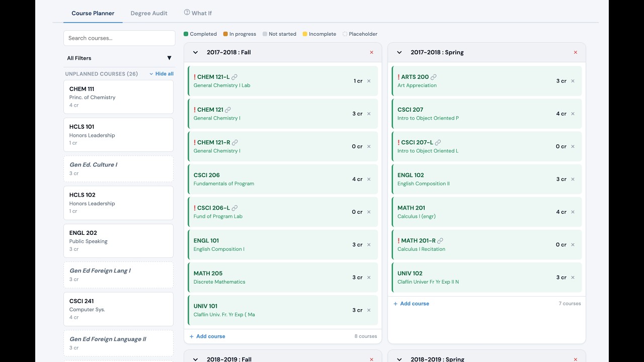The image size is (644, 362).
Task: Click link icon next to CHEM 121-L
Action: pyautogui.click(x=234, y=77)
